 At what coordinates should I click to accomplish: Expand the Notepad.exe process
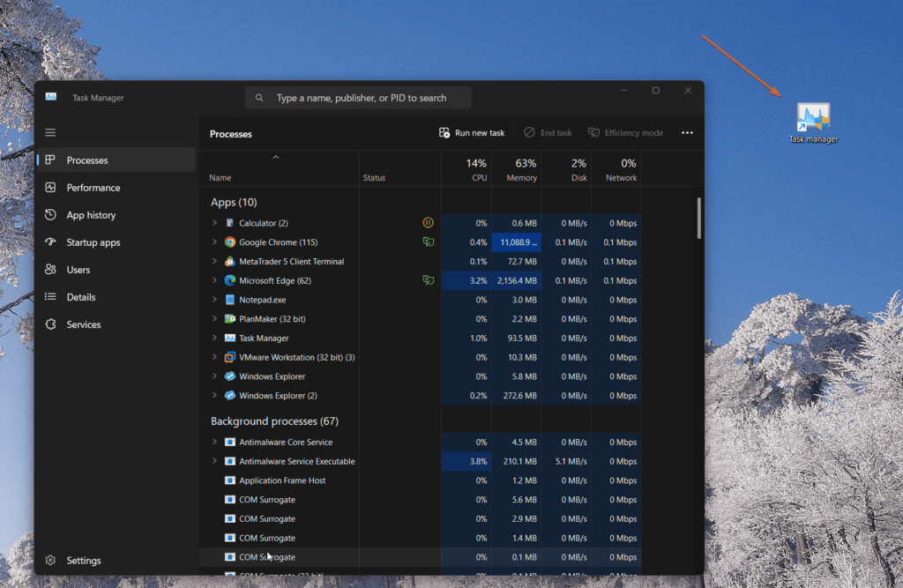[214, 300]
